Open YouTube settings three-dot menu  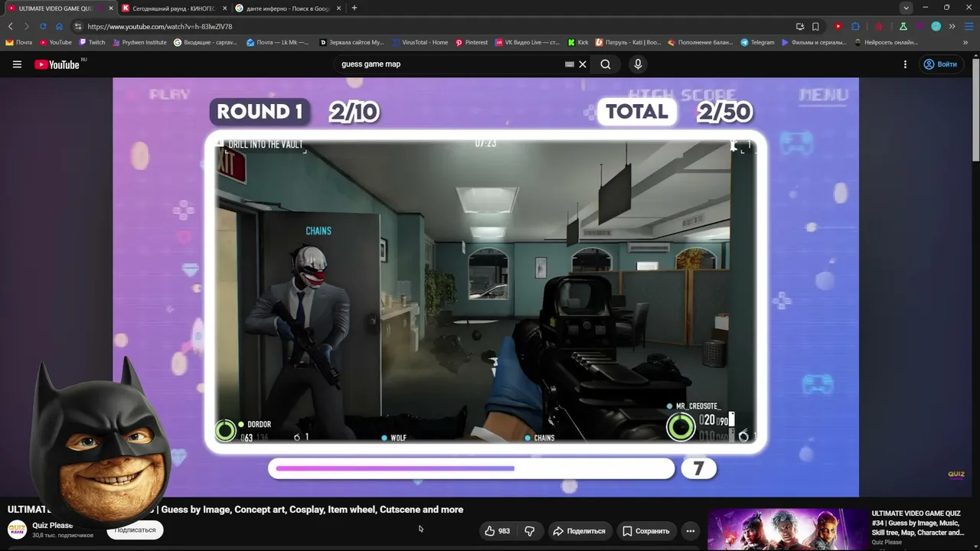pos(905,64)
